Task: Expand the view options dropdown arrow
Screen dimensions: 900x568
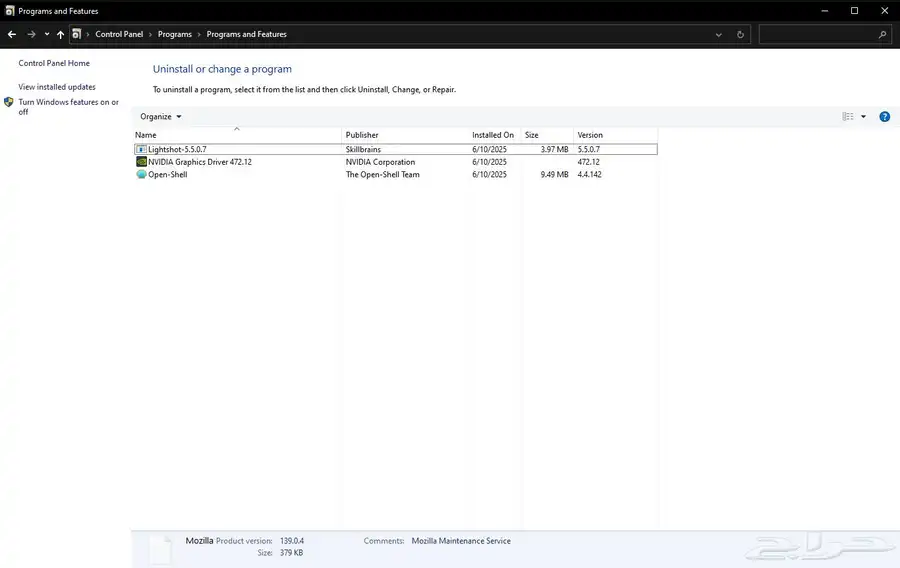Action: [x=863, y=116]
